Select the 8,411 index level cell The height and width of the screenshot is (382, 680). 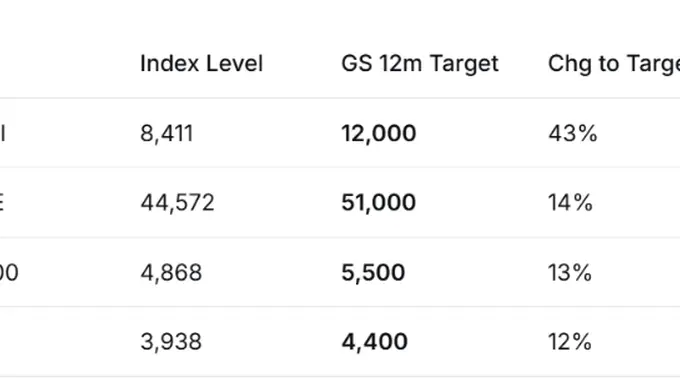point(167,133)
